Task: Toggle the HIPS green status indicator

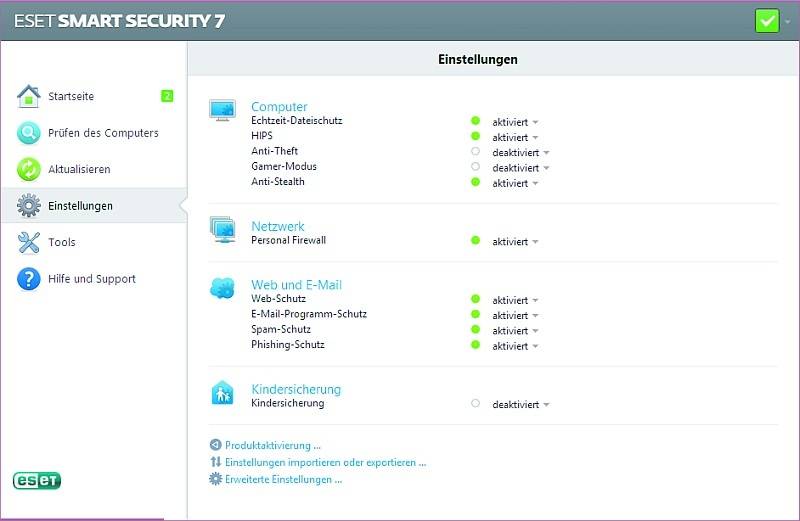Action: point(476,136)
